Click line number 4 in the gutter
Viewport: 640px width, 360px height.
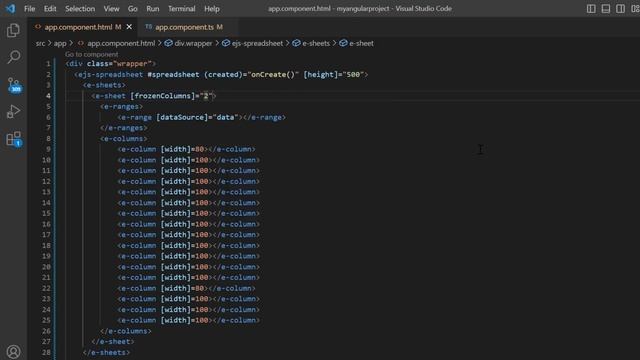(x=48, y=96)
